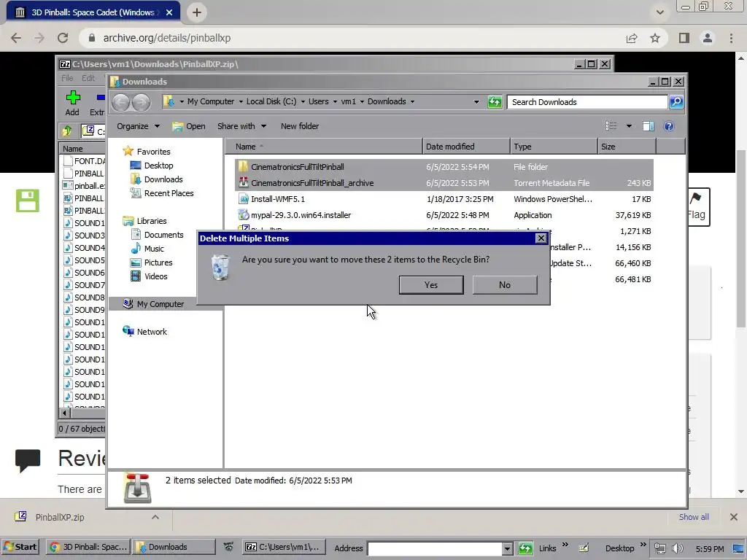
Task: Click the Explorer forward navigation arrow
Action: (x=141, y=102)
